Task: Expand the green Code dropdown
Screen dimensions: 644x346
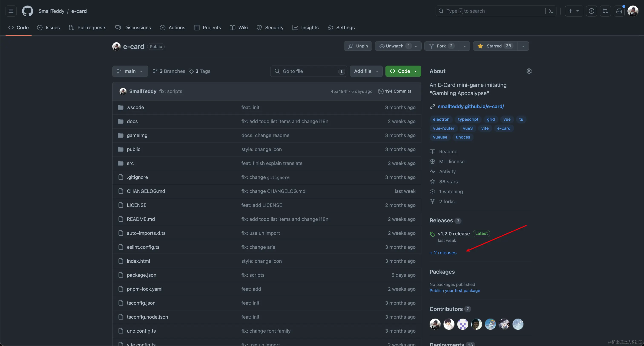Action: (403, 71)
